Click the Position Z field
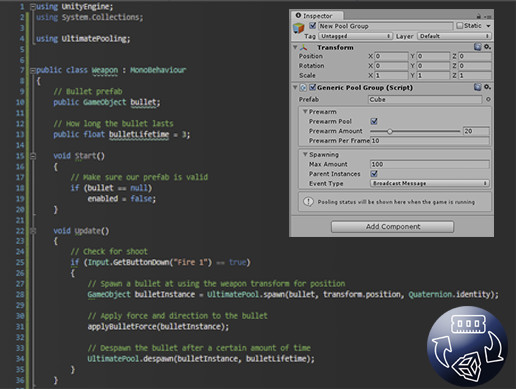Screen dimensions: 516x389 (475, 56)
